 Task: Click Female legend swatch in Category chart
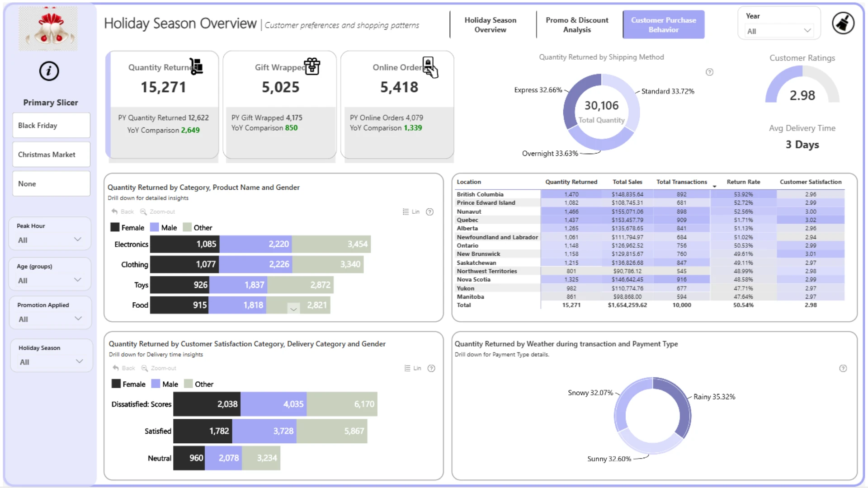[115, 227]
